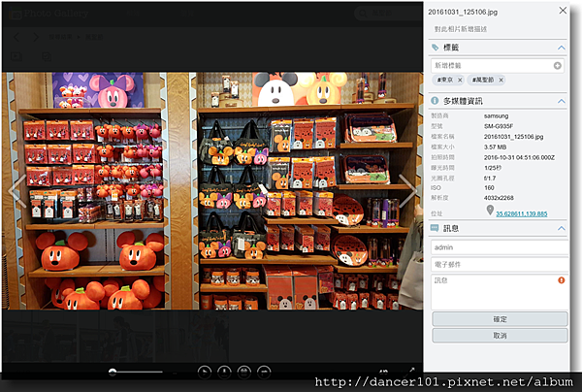This screenshot has height=392, width=582.
Task: Click the displayed Halloween merchandise photo
Action: [212, 191]
